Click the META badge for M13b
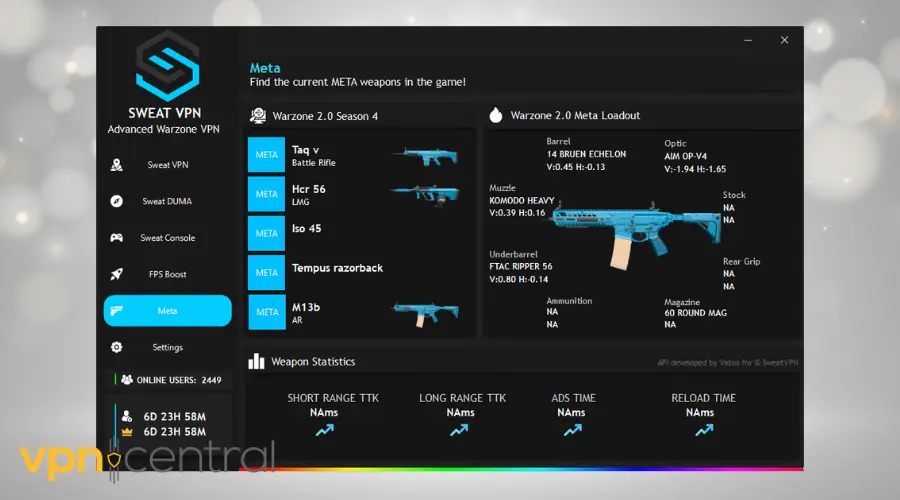Screen dimensions: 900x500 (266, 312)
